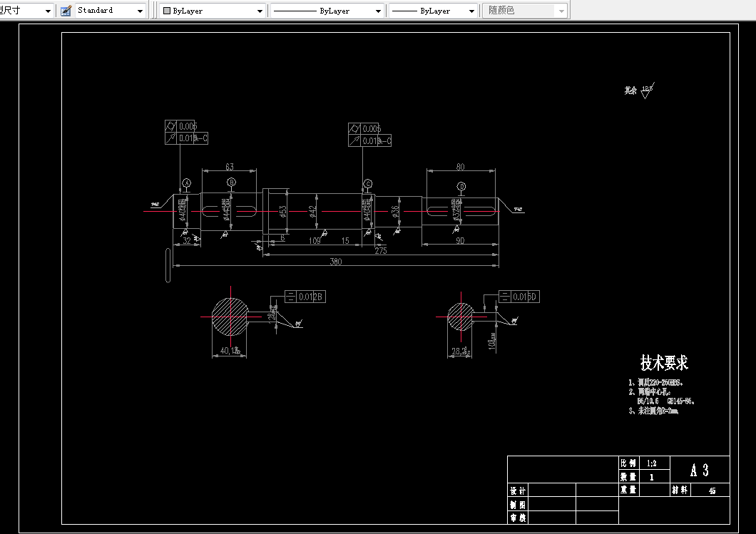Click the material value 45
The height and width of the screenshot is (534, 756).
pyautogui.click(x=712, y=491)
